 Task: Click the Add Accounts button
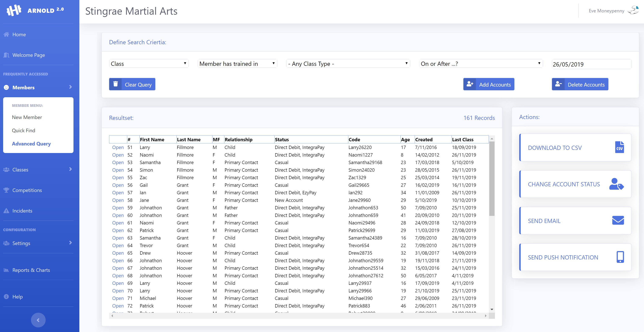488,84
